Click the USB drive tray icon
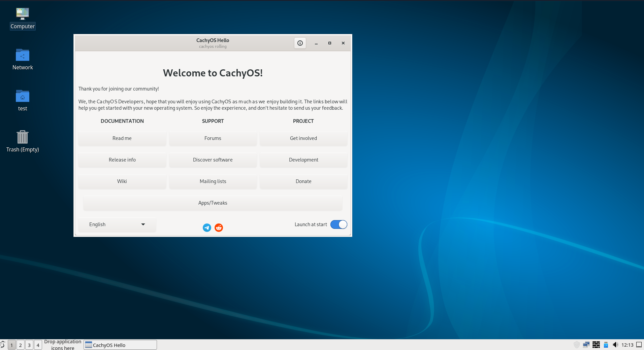Screen dimensions: 644x350 pyautogui.click(x=606, y=345)
